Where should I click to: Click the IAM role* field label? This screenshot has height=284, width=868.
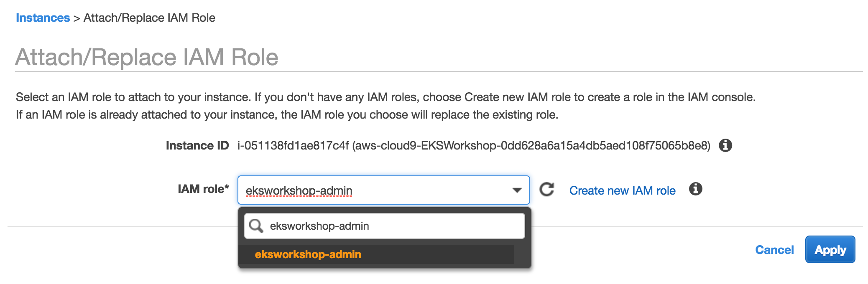click(203, 189)
